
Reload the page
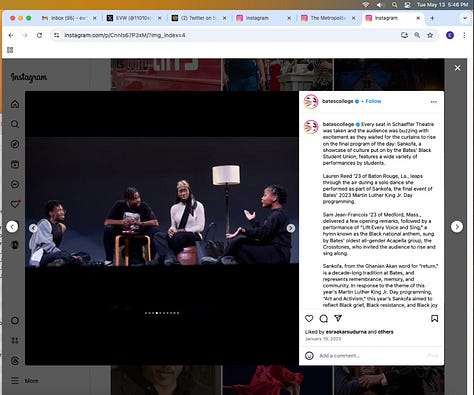coord(39,35)
